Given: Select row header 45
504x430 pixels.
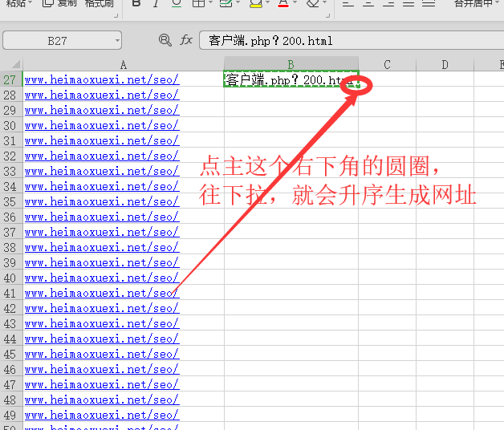Looking at the screenshot, I should coord(10,354).
